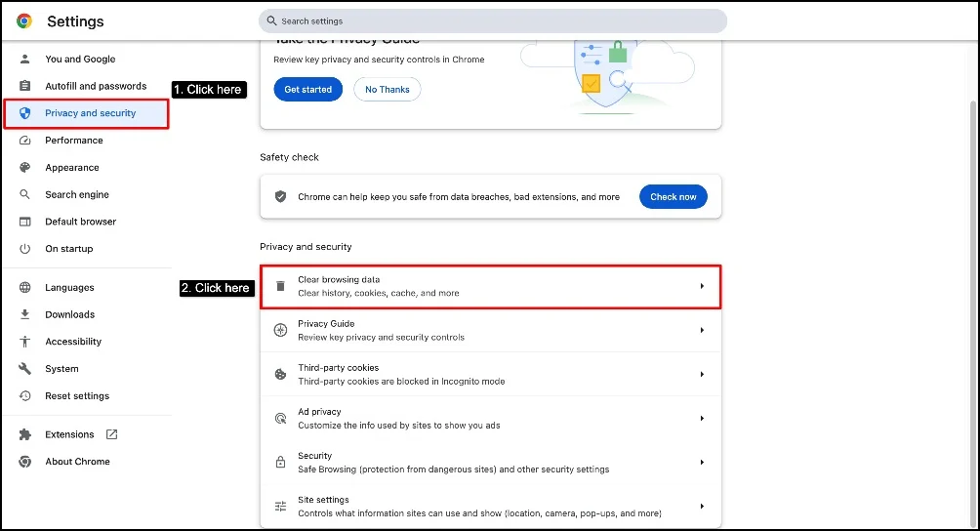Click the Default browser window icon
The width and height of the screenshot is (980, 531).
coord(25,222)
